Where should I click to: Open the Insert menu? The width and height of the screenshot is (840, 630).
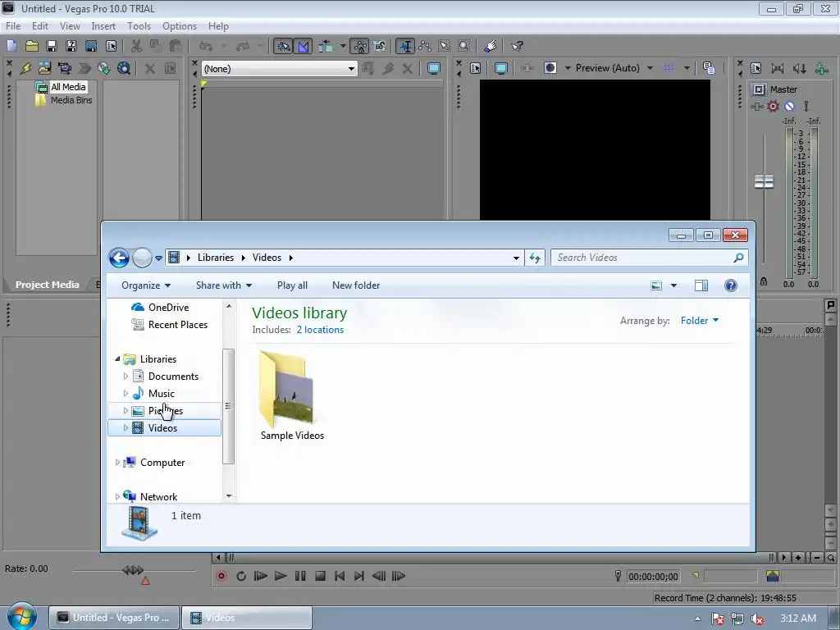click(x=103, y=25)
